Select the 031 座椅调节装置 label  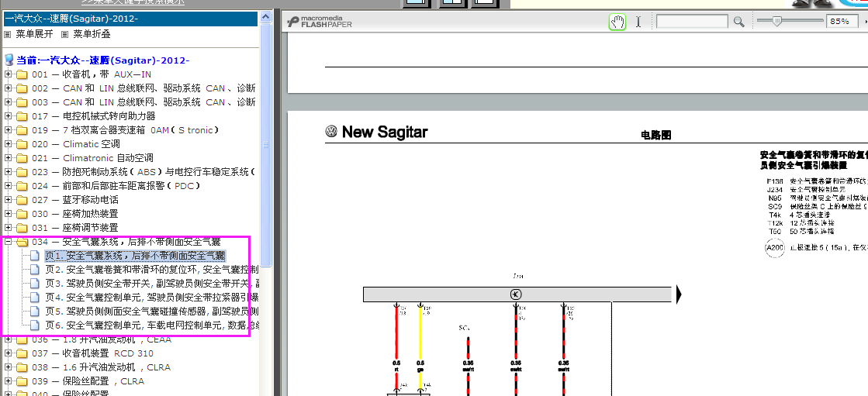75,228
